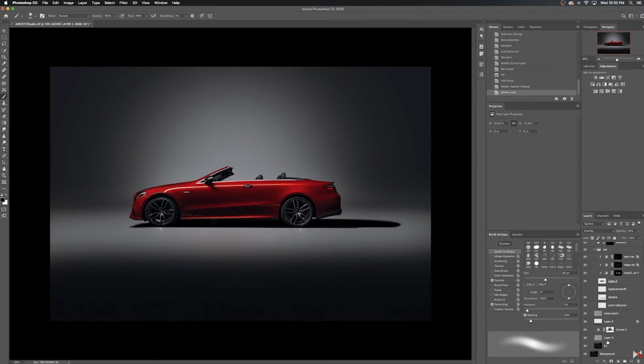The width and height of the screenshot is (644, 364).
Task: Click the Navigator car thumbnail preview
Action: (614, 43)
